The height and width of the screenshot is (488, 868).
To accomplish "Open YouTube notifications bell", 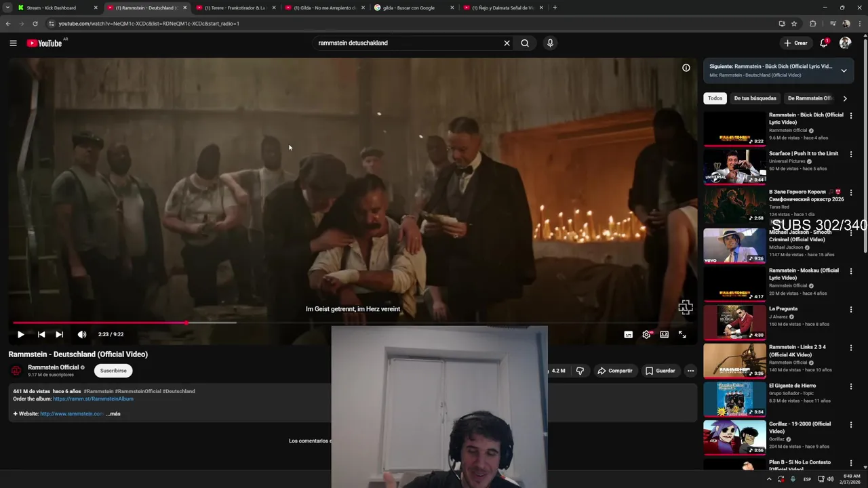I will (824, 43).
